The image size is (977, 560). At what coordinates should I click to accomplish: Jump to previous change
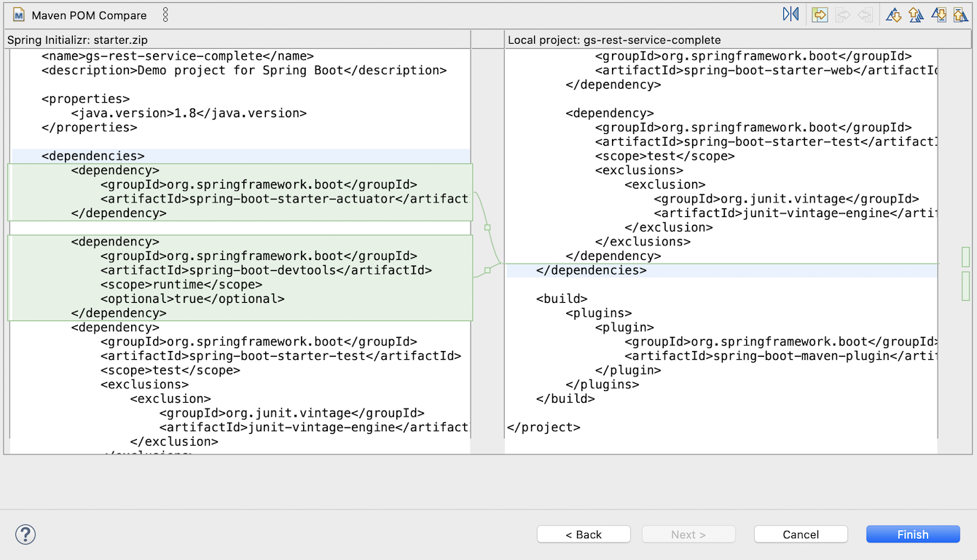pyautogui.click(x=960, y=15)
